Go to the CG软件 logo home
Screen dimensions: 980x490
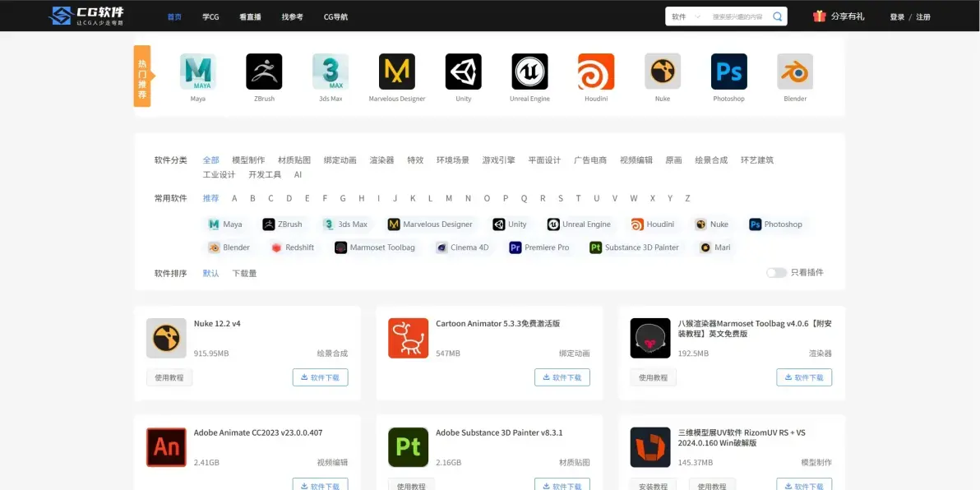(86, 16)
